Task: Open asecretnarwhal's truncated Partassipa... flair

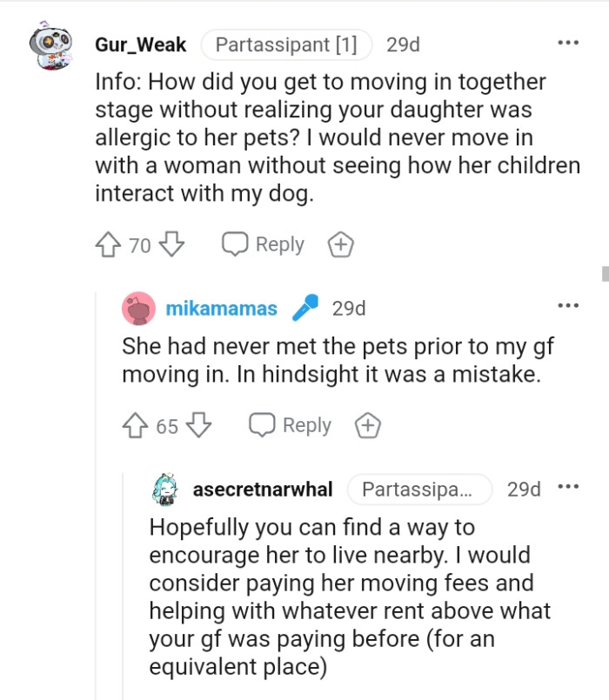Action: coord(420,490)
